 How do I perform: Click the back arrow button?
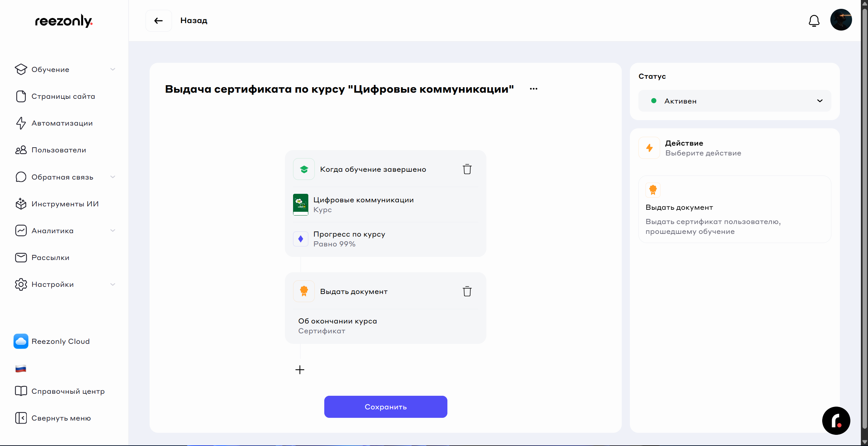click(x=158, y=21)
